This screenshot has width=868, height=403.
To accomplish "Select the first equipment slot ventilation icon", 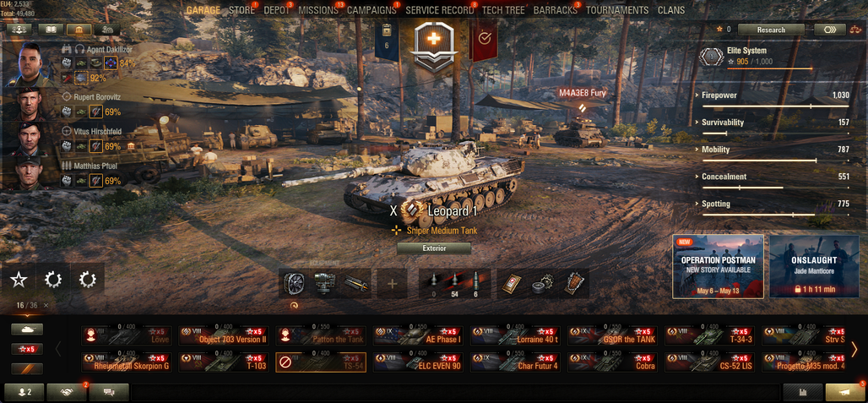I will pyautogui.click(x=295, y=284).
